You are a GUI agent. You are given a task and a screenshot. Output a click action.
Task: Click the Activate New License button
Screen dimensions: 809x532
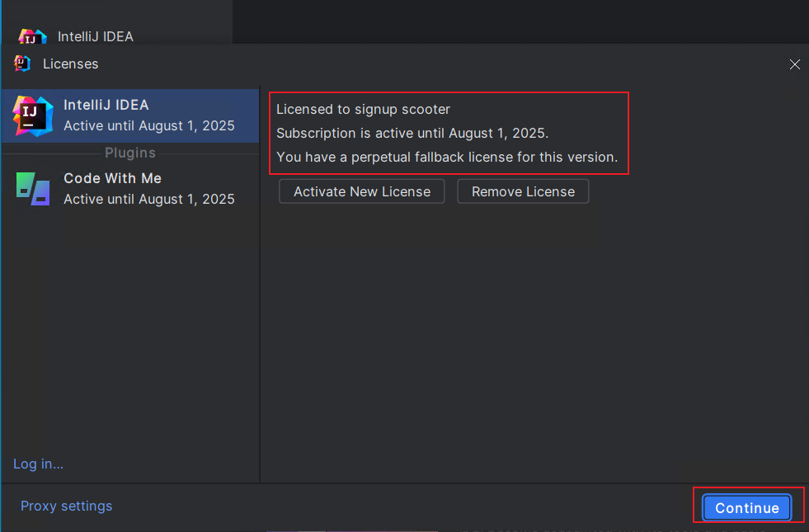(x=362, y=191)
